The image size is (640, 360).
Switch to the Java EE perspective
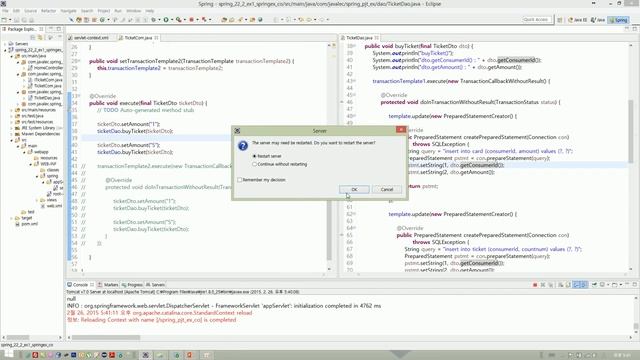(x=578, y=20)
